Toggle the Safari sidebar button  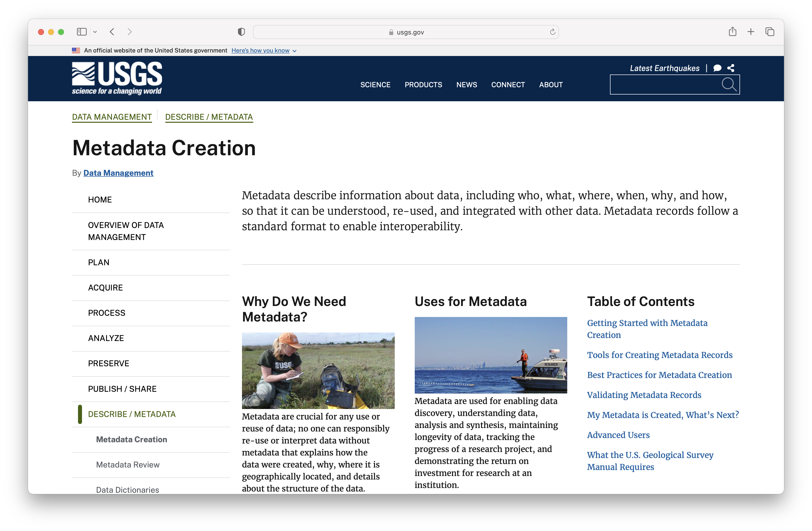point(81,32)
